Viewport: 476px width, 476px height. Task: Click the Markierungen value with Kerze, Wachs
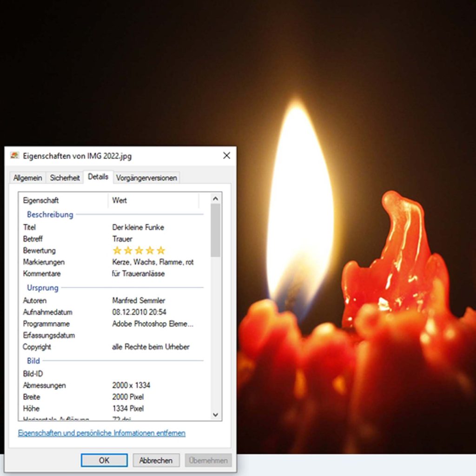153,262
